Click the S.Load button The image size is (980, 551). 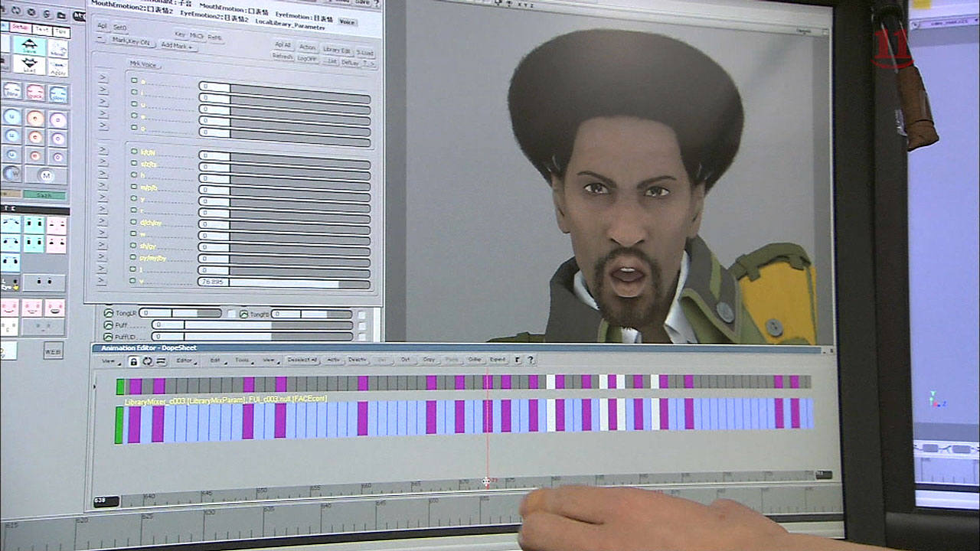point(365,53)
